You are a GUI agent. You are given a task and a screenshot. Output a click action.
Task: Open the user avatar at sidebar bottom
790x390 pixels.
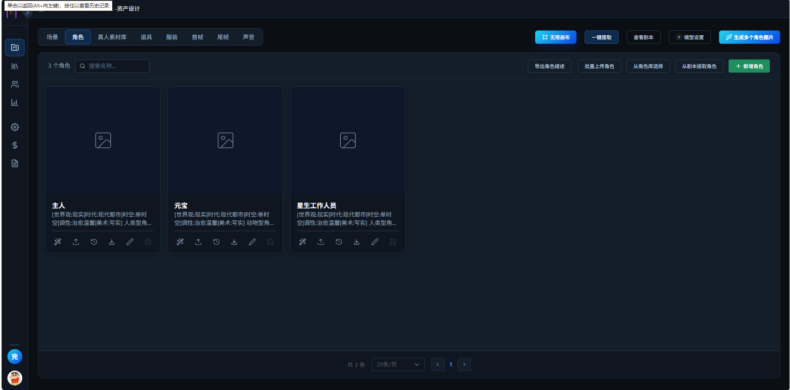click(15, 377)
